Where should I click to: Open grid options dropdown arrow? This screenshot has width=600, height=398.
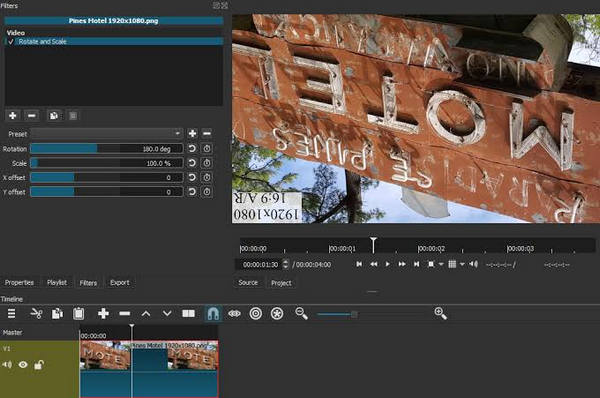point(462,264)
